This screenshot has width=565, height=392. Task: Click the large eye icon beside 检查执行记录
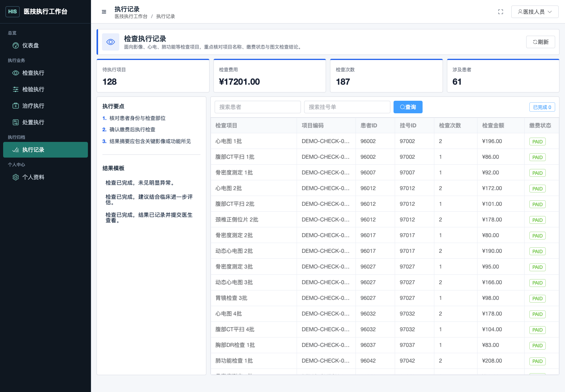[111, 42]
